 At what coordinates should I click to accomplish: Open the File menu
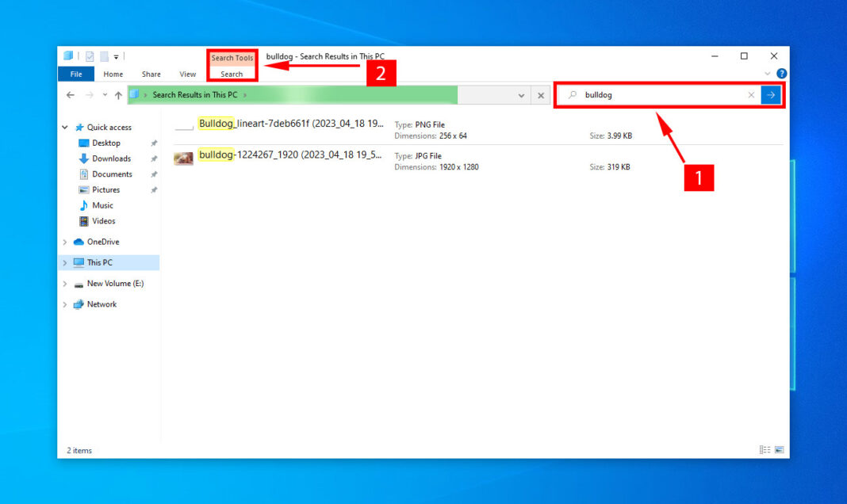coord(75,74)
